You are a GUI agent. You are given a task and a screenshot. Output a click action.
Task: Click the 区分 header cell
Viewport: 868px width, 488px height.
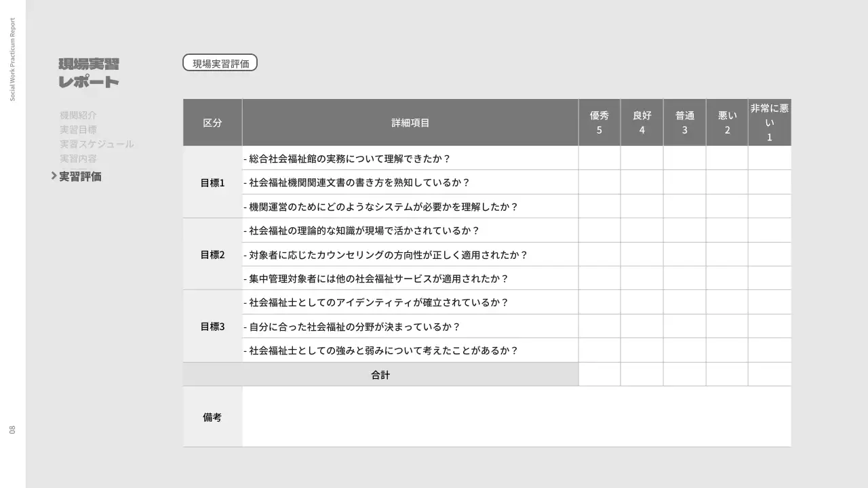[x=212, y=122]
